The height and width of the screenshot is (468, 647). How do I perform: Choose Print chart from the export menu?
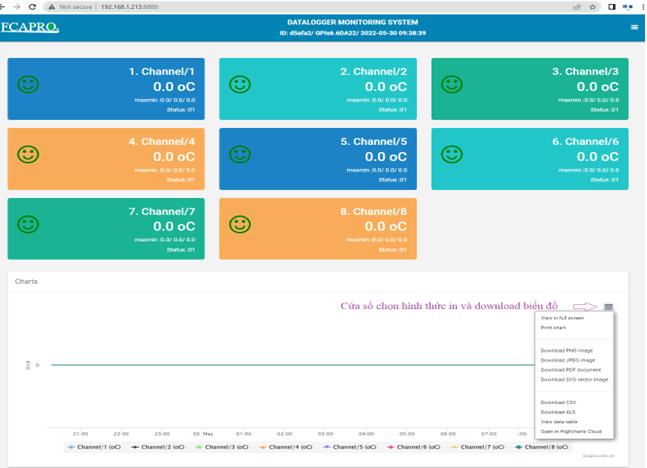tap(553, 328)
